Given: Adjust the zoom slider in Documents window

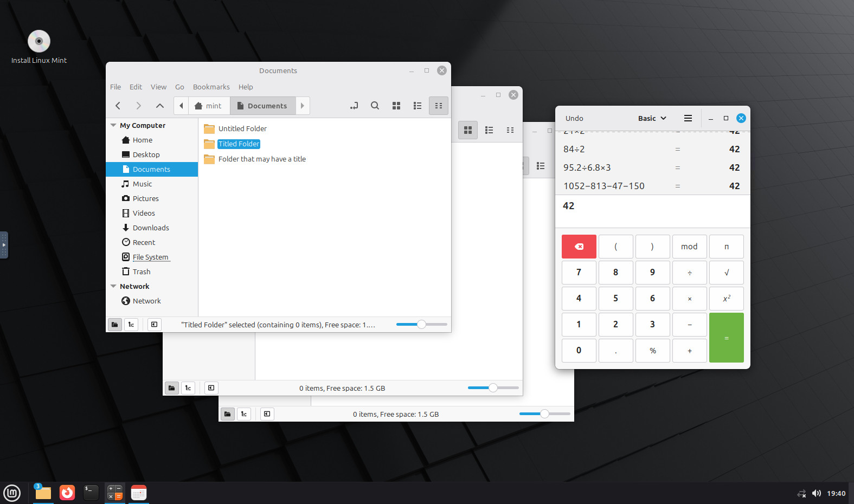Looking at the screenshot, I should pyautogui.click(x=421, y=325).
